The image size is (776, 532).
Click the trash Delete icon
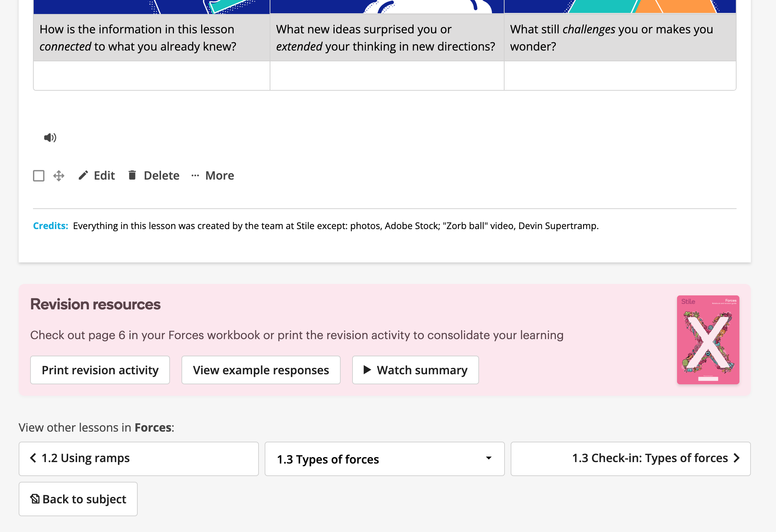(x=132, y=175)
